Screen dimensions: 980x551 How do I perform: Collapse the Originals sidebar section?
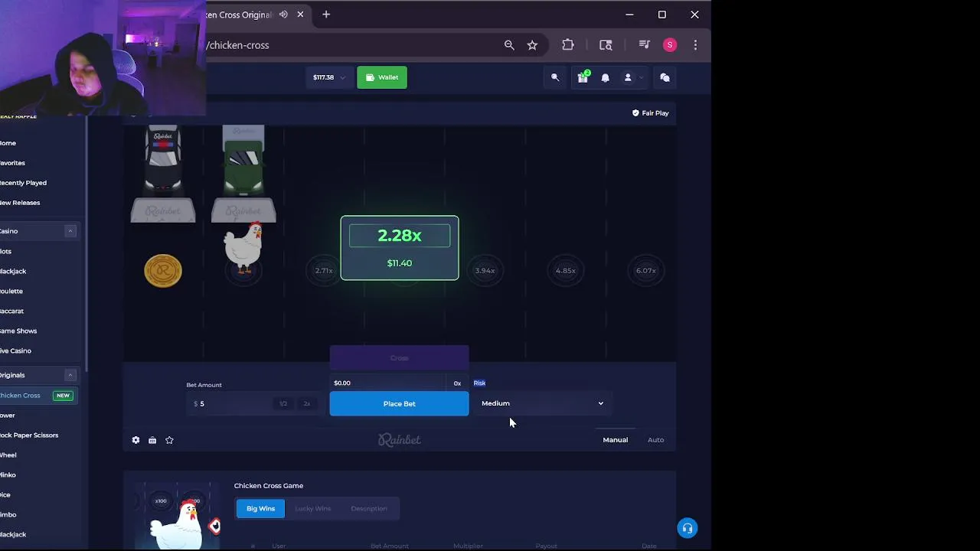click(x=70, y=375)
